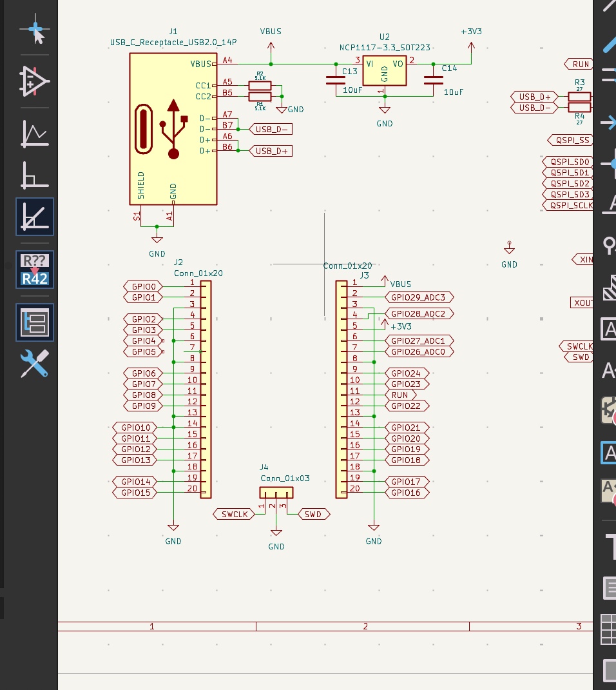616x690 pixels.
Task: Toggle automatic annotation R?? to R42 icon
Action: pos(35,270)
